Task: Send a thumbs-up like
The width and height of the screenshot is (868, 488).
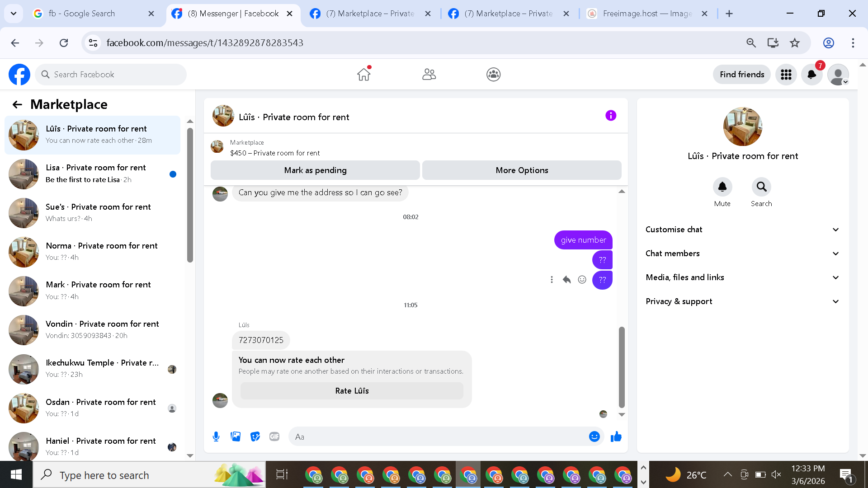Action: (x=616, y=436)
